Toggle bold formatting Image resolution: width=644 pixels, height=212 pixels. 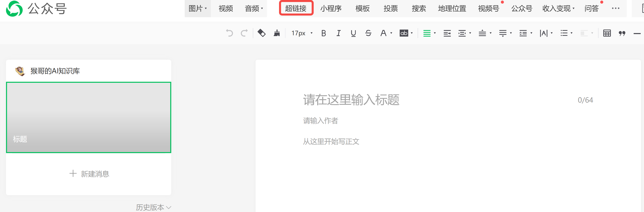[323, 33]
